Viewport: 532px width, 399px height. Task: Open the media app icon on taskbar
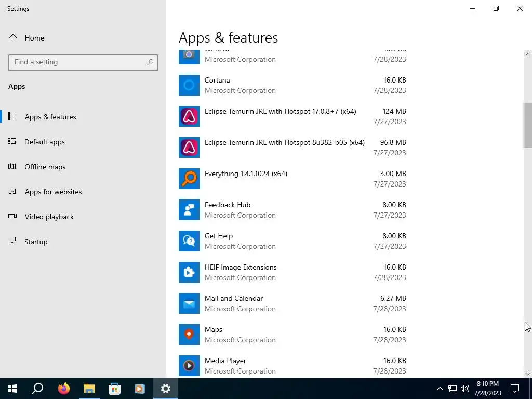[140, 389]
